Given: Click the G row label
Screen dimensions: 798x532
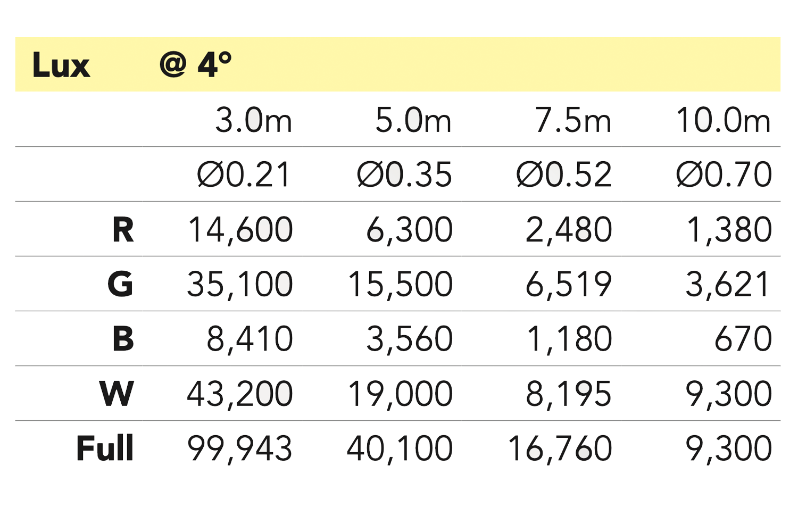Looking at the screenshot, I should pos(121,284).
